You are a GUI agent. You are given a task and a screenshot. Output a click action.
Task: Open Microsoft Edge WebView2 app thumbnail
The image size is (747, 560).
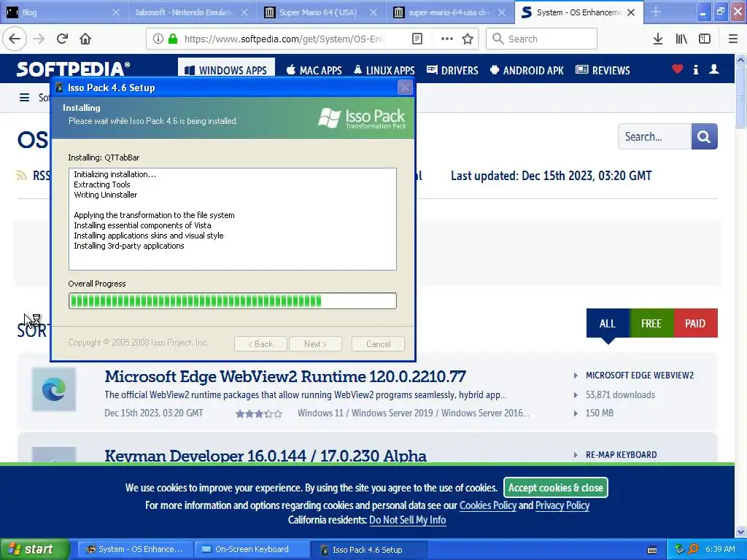[54, 389]
